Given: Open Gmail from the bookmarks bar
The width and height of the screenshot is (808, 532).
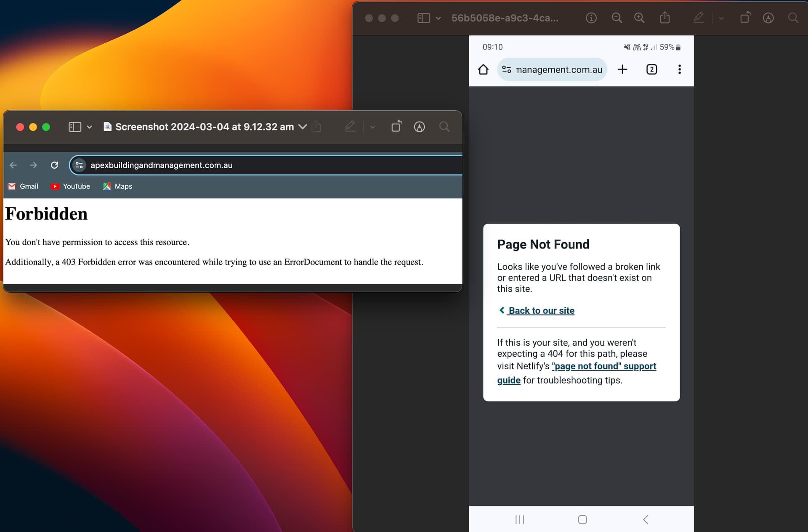Looking at the screenshot, I should click(x=23, y=186).
